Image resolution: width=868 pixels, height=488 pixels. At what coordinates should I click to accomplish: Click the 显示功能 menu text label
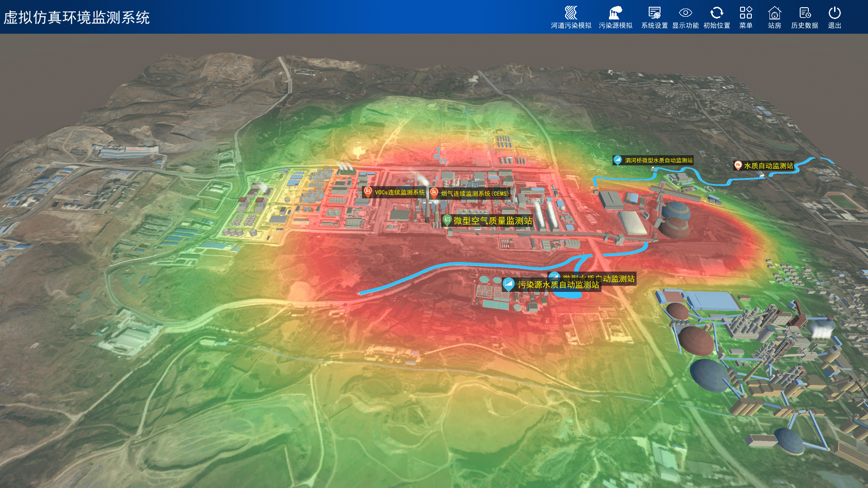685,26
